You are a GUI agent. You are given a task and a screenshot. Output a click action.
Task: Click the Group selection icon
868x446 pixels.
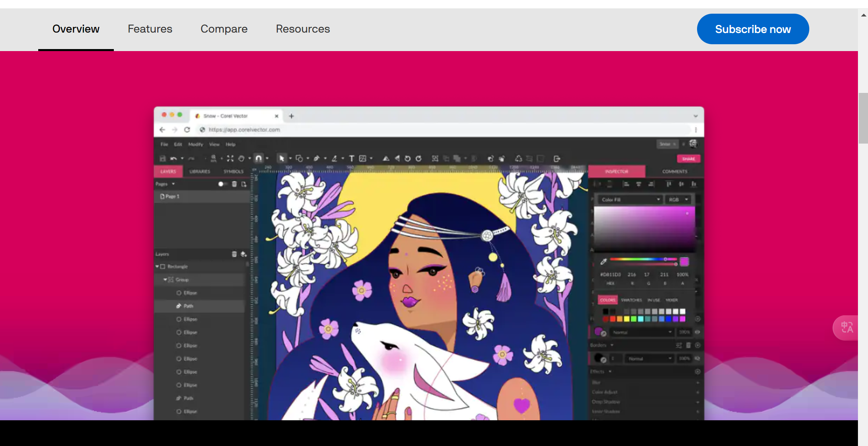click(x=435, y=158)
